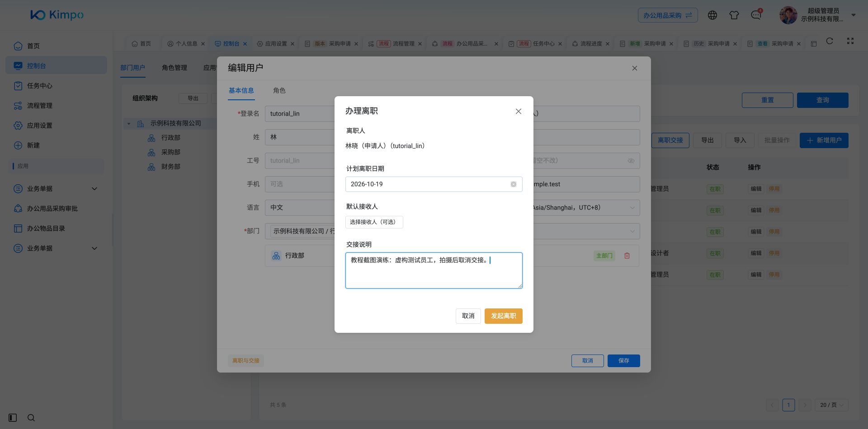Cancel the 办理离职 dialog
This screenshot has height=429, width=868.
tap(468, 316)
